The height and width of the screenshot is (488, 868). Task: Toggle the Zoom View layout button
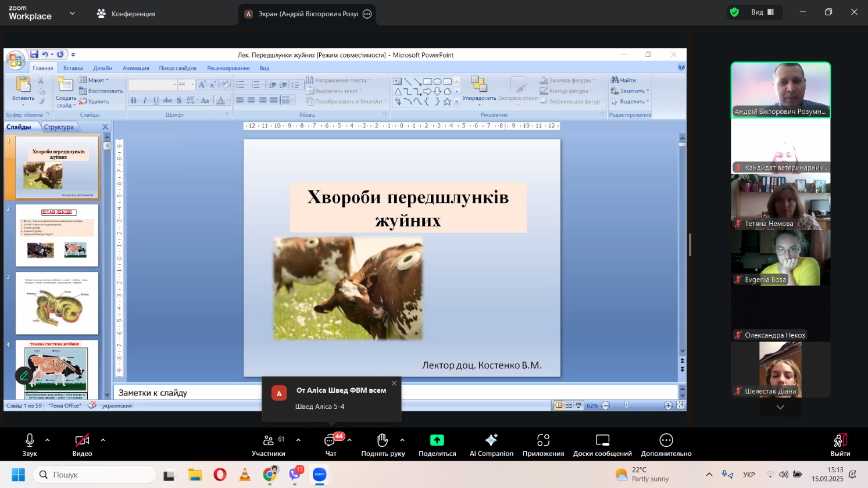[762, 12]
